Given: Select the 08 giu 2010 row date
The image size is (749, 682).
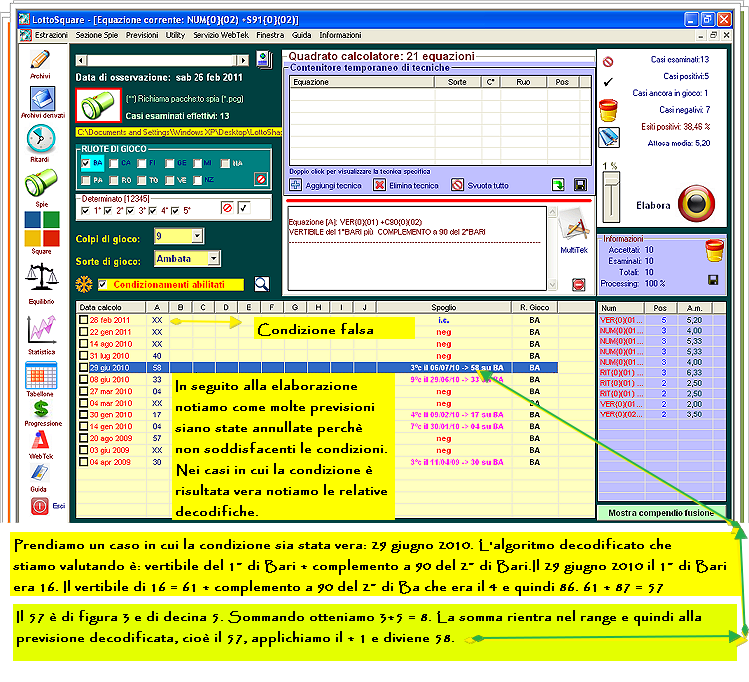Looking at the screenshot, I should pos(109,379).
